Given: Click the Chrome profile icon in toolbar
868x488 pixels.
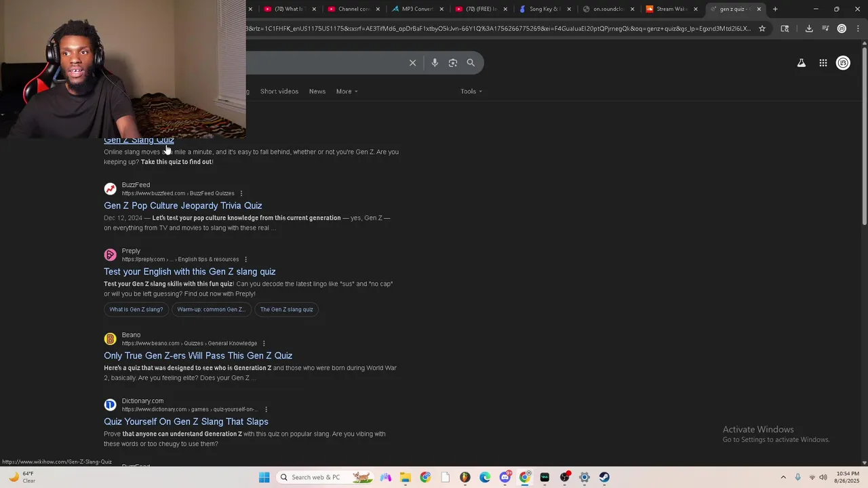Looking at the screenshot, I should tap(842, 28).
